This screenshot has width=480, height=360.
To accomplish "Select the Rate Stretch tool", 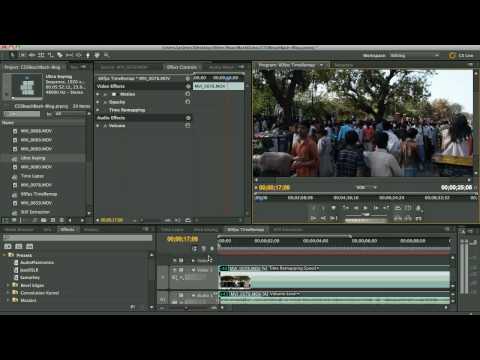I will 50,55.
